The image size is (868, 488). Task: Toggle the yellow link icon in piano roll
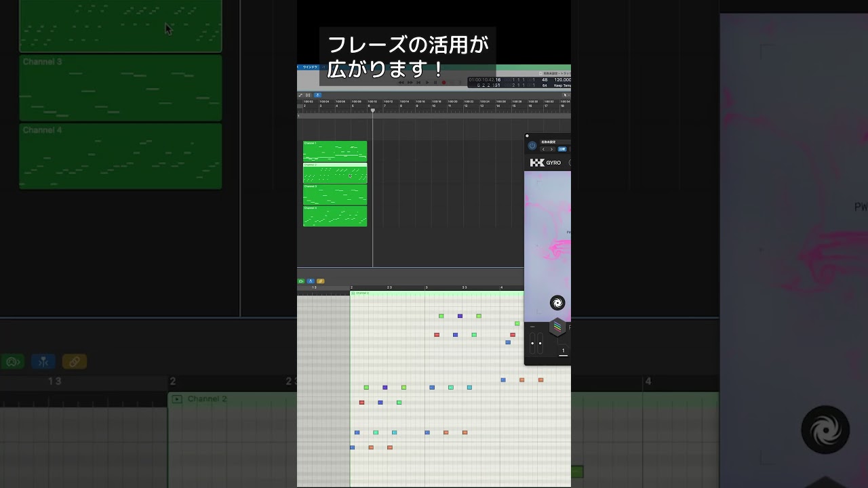coord(321,281)
